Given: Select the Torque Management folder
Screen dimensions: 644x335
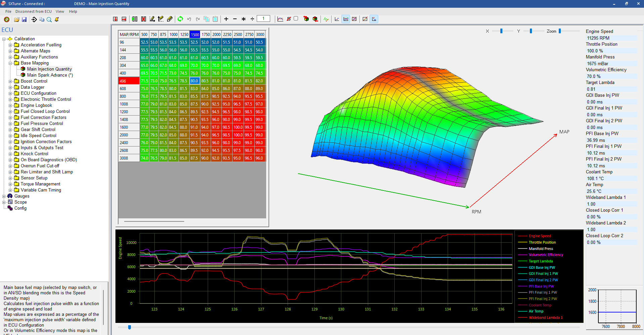Looking at the screenshot, I should [x=41, y=184].
